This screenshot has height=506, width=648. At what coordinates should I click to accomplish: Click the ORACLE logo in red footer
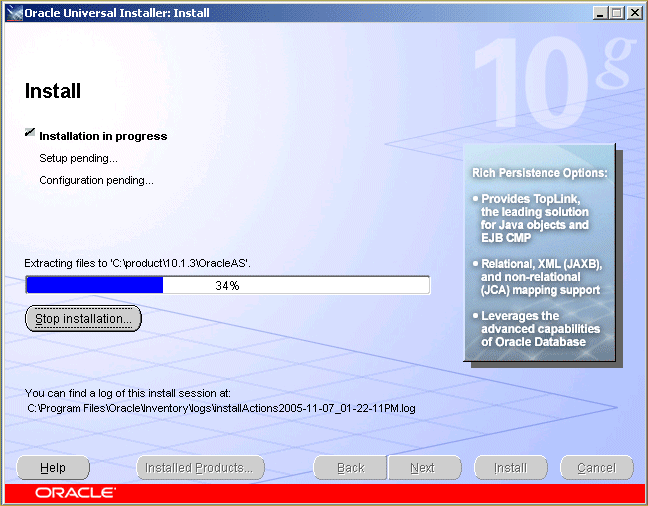(x=75, y=493)
